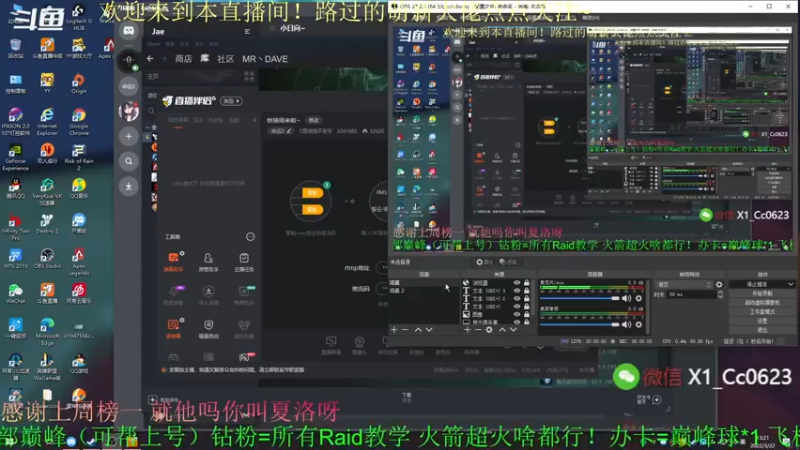Toggle visibility of the 图像 source

point(517,314)
